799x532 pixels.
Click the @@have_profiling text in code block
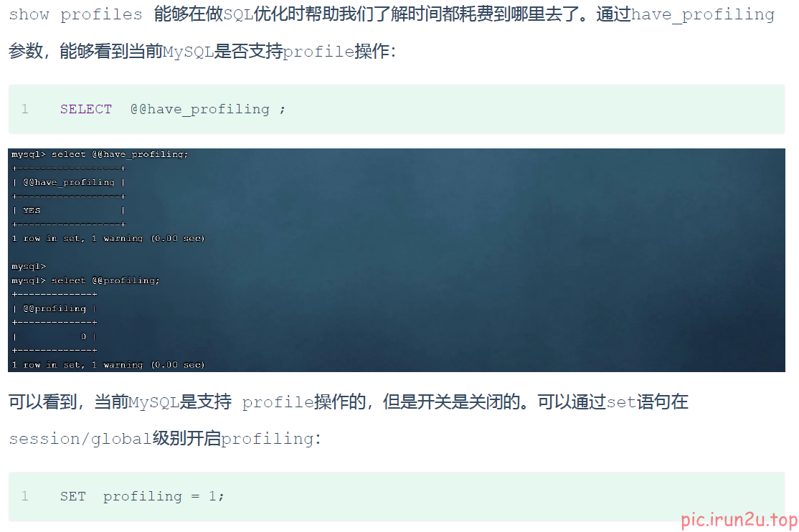pyautogui.click(x=199, y=110)
